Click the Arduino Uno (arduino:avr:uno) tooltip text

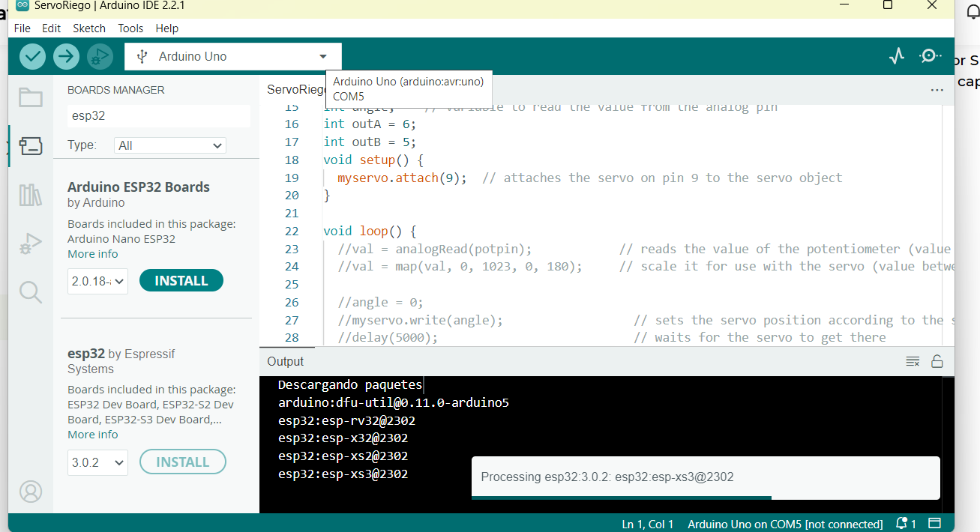(409, 82)
